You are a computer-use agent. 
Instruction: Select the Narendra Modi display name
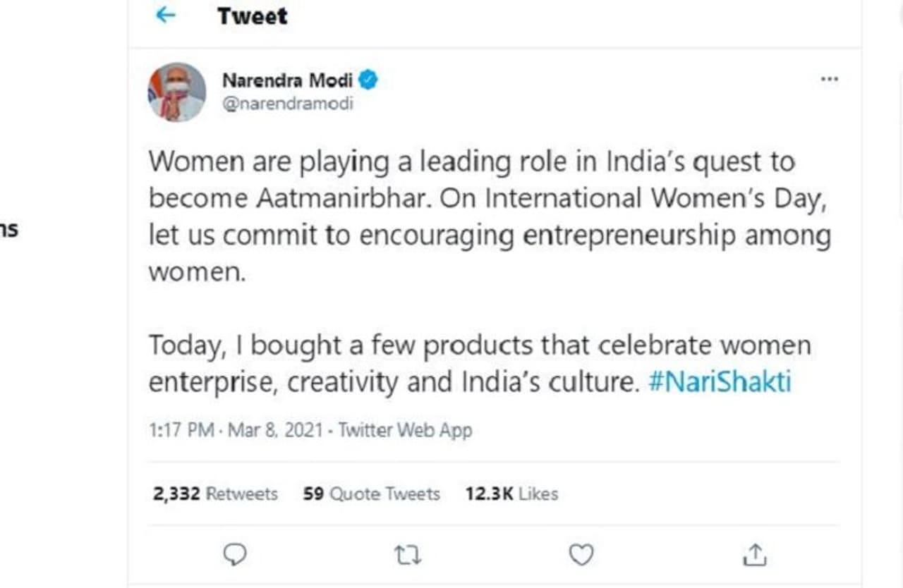pos(289,80)
